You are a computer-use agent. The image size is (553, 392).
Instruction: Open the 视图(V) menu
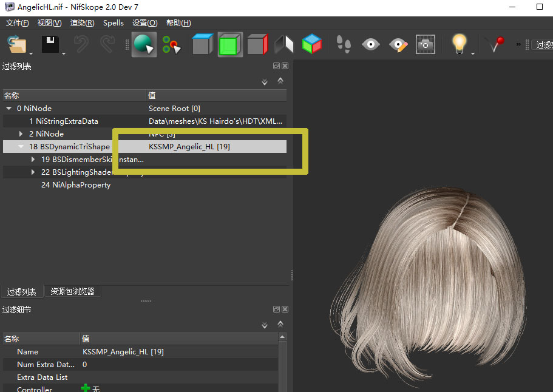pos(49,23)
